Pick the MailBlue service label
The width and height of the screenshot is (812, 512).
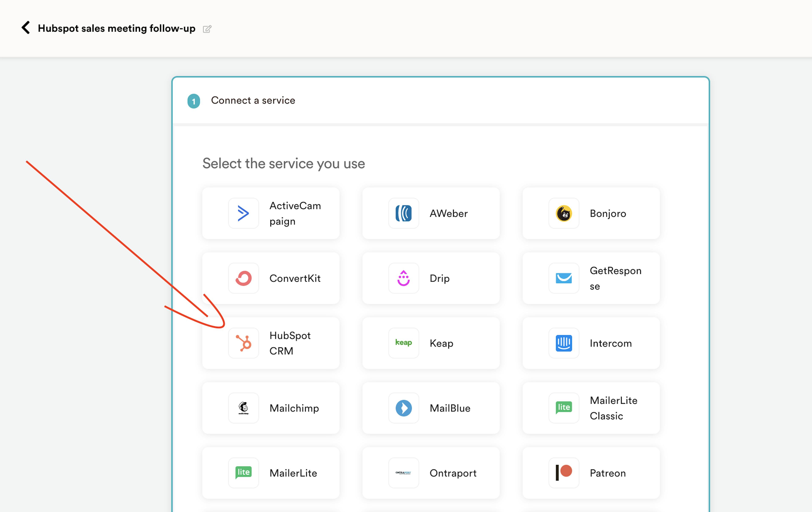click(450, 408)
